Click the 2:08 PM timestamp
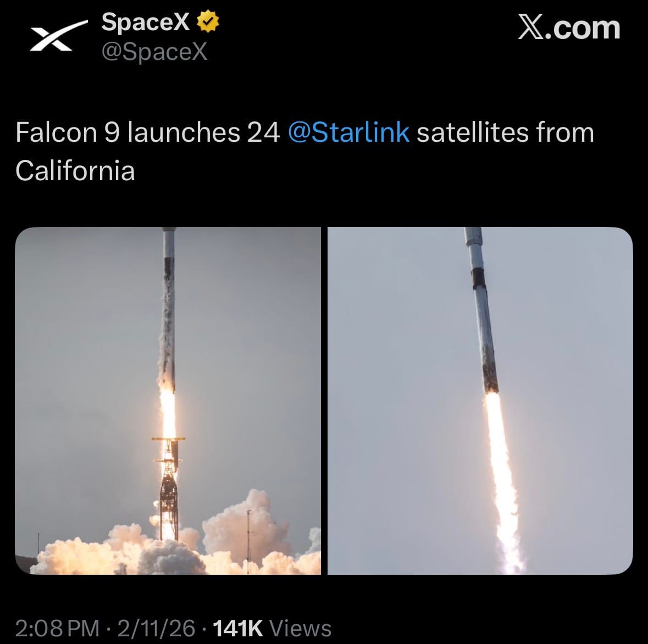Screen dimensions: 648x644 (57, 628)
